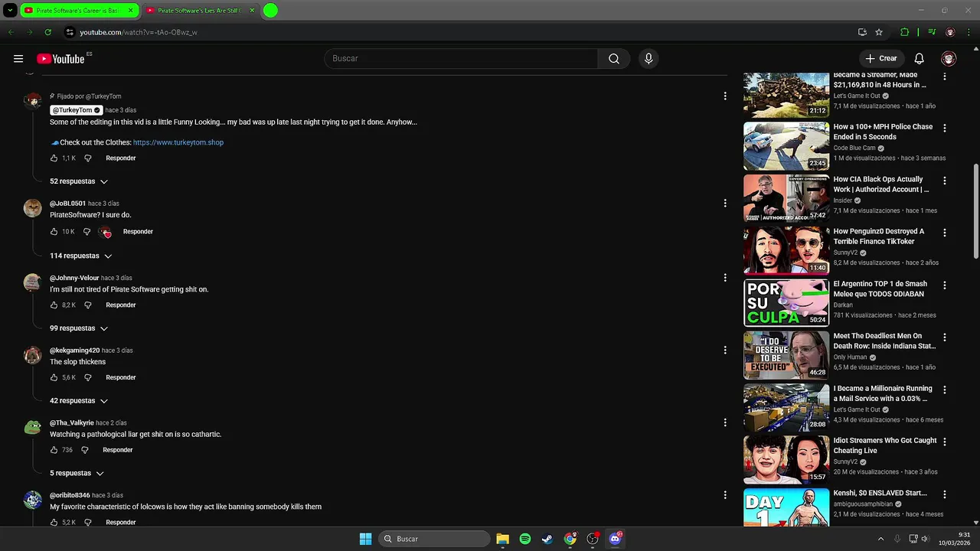Start voice search with the microphone
This screenshot has width=980, height=551.
click(x=648, y=59)
